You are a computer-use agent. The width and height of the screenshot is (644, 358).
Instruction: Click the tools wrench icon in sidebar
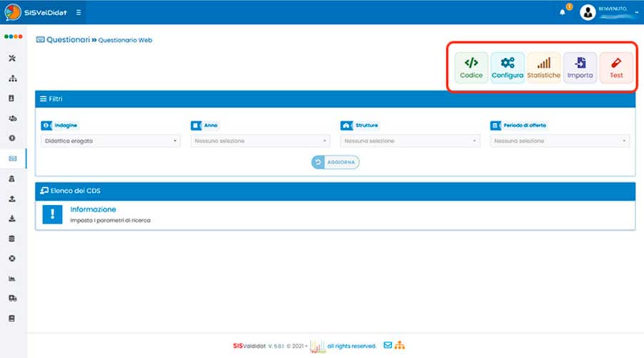pos(12,58)
